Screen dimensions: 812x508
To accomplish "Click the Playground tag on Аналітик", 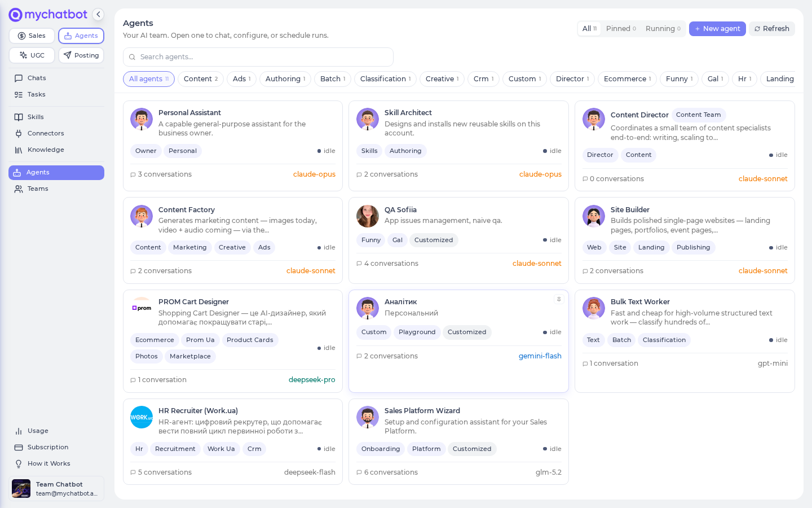I will click(417, 332).
